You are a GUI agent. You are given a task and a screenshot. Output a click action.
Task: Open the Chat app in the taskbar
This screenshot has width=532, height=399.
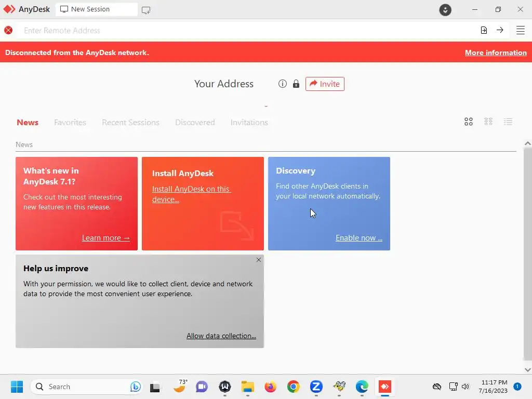pos(202,387)
